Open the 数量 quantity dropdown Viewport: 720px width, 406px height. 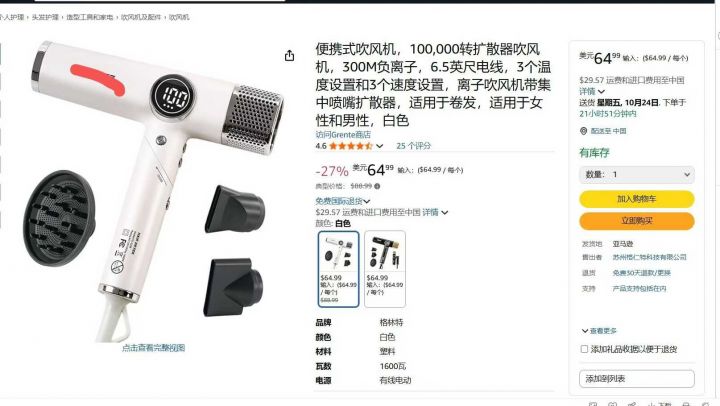637,175
